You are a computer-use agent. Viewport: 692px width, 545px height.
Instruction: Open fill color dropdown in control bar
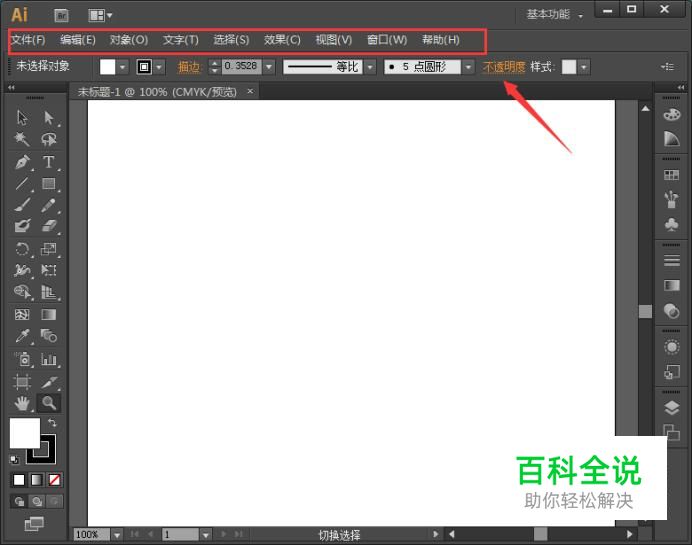[x=122, y=67]
